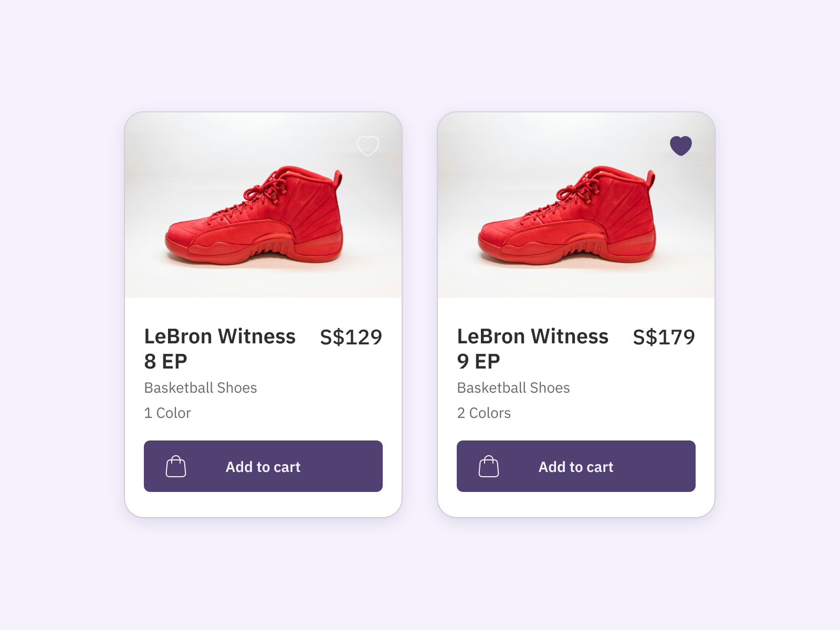
Task: Click the heel pull tab of 8 EP shoe
Action: [x=339, y=179]
